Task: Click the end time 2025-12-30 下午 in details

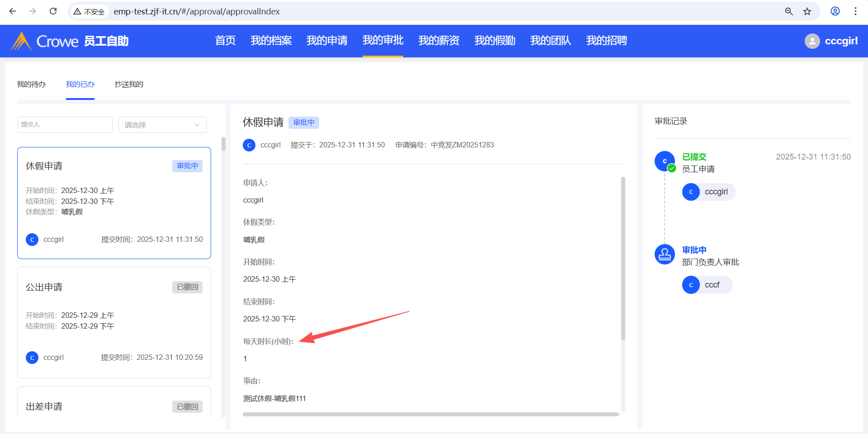Action: tap(269, 319)
